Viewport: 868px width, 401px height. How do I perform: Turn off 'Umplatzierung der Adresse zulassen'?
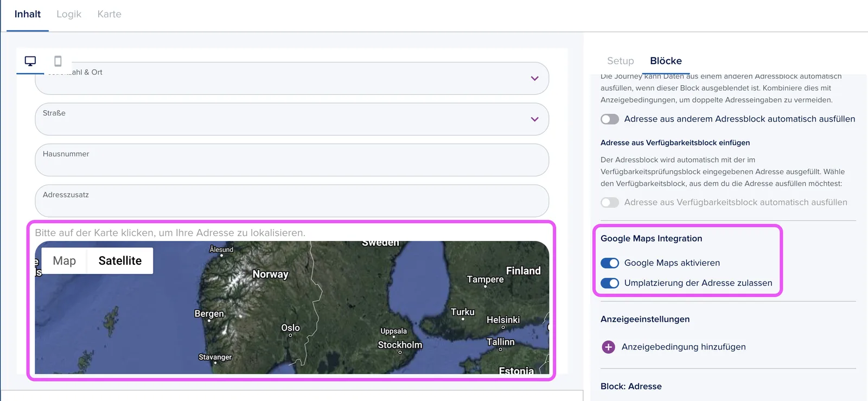pyautogui.click(x=610, y=283)
